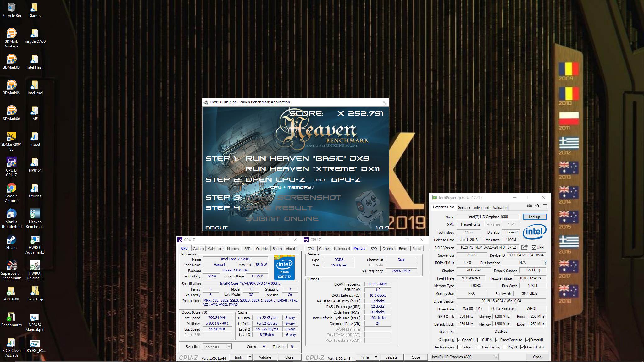Toggle the DirectML checkbox
The width and height of the screenshot is (644, 362).
tap(527, 340)
